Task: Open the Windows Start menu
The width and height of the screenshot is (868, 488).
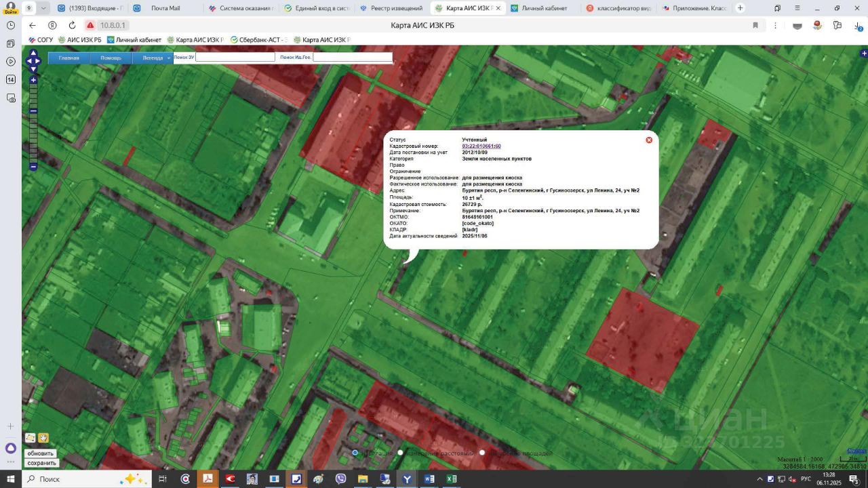Action: [x=10, y=479]
